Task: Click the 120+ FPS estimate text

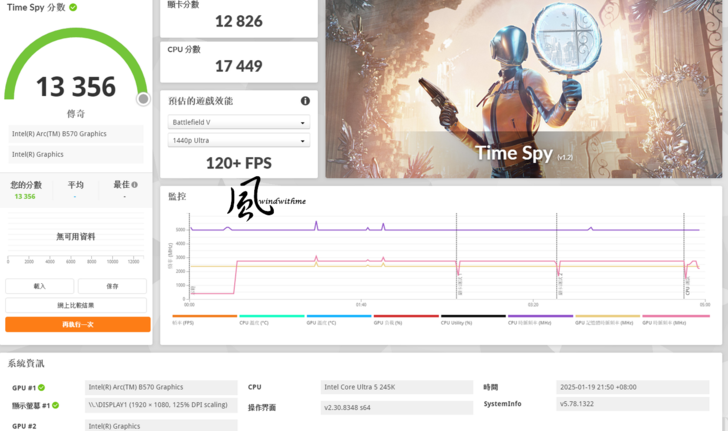Action: click(239, 163)
